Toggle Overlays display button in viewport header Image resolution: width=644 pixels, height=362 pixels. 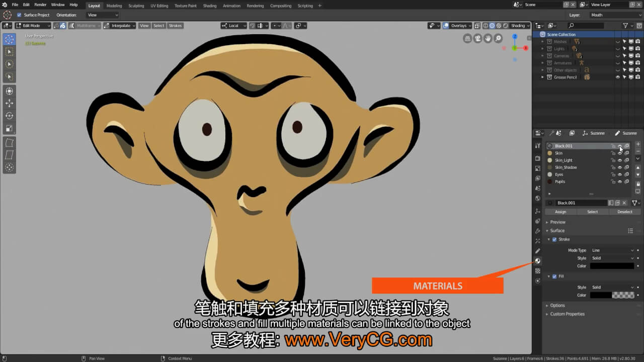coord(446,26)
